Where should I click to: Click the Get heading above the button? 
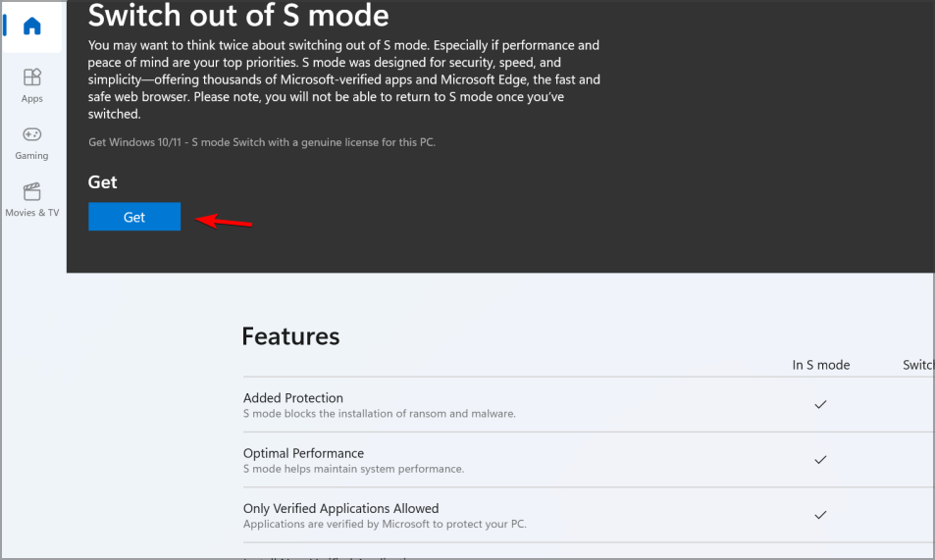[102, 182]
